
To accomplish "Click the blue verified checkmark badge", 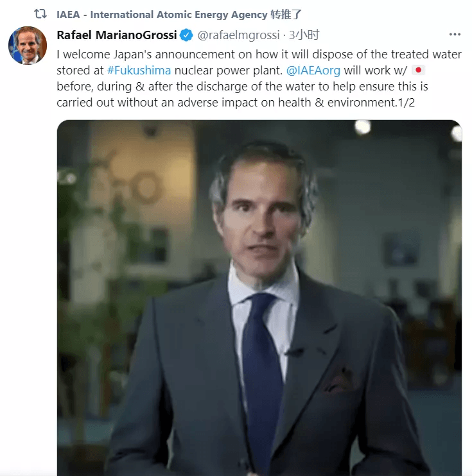I will [186, 35].
